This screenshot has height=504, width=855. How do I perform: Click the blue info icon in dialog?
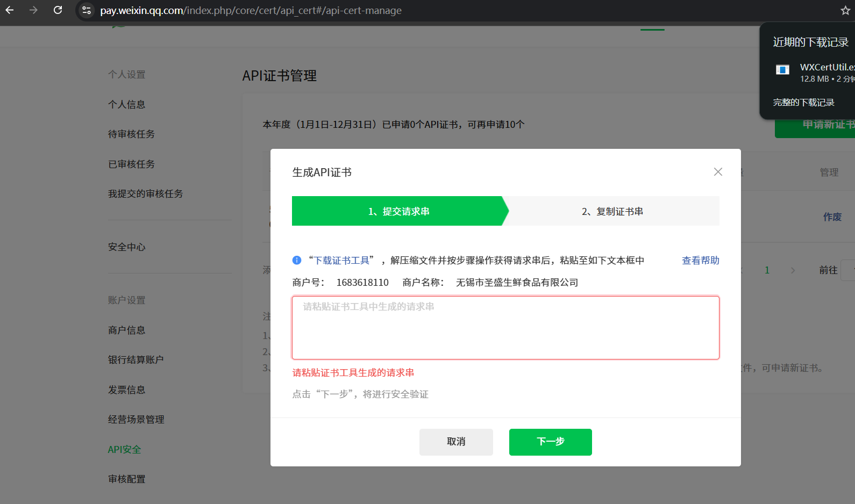point(297,260)
